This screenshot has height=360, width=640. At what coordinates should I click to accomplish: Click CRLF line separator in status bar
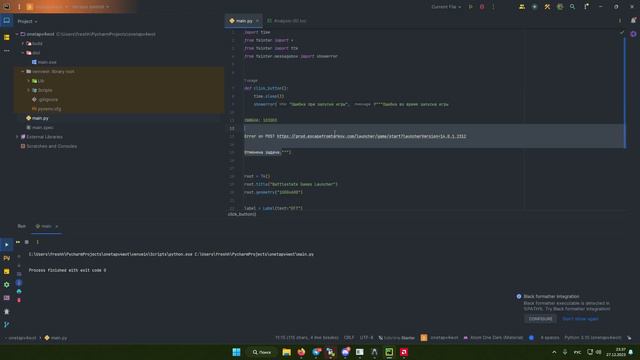click(349, 338)
